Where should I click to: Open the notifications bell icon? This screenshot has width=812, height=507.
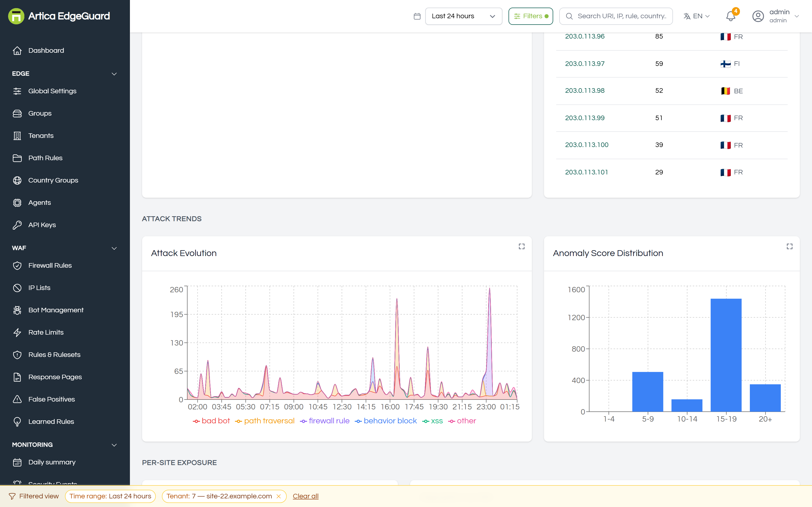(731, 16)
